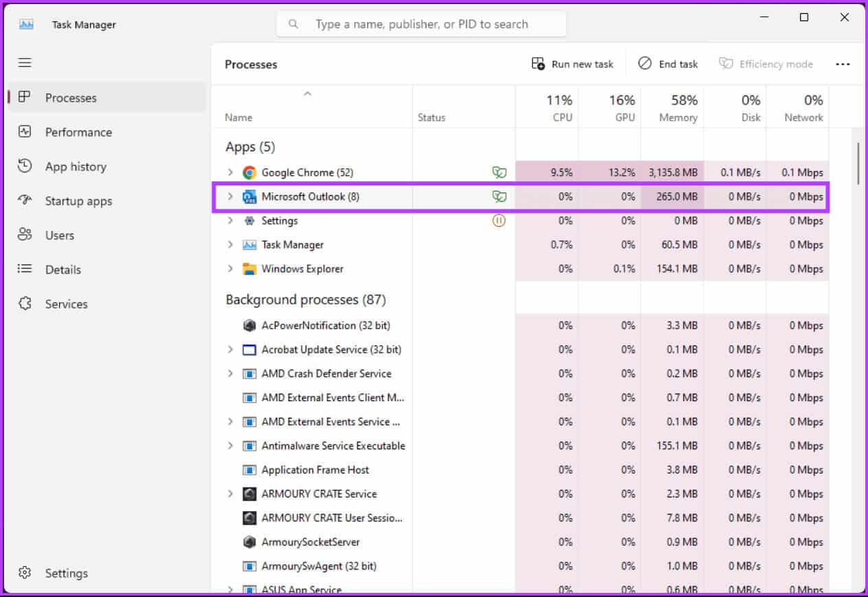This screenshot has width=868, height=597.
Task: Click the AcPowerNotification process icon
Action: click(249, 326)
